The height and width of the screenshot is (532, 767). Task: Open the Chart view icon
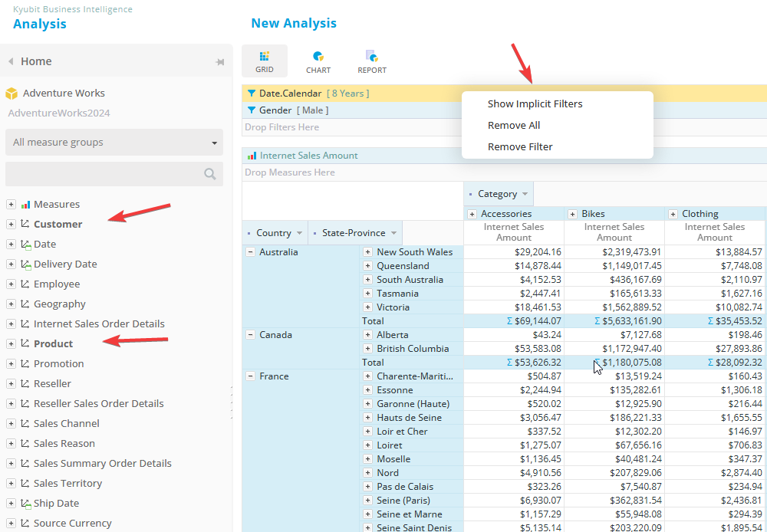pos(318,57)
